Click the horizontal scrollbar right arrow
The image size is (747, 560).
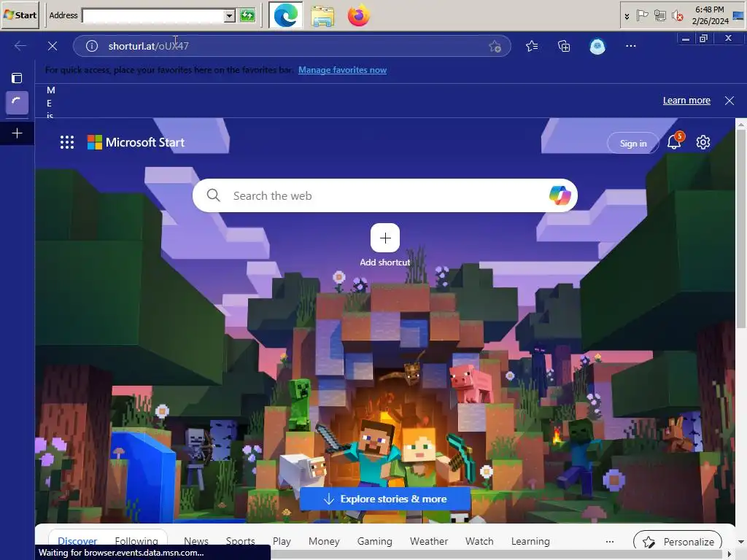point(729,554)
